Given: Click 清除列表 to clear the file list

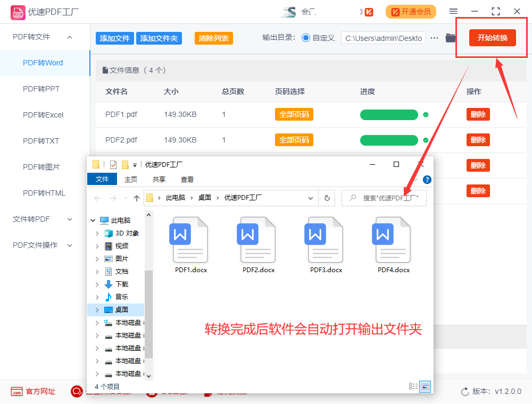Looking at the screenshot, I should click(213, 38).
